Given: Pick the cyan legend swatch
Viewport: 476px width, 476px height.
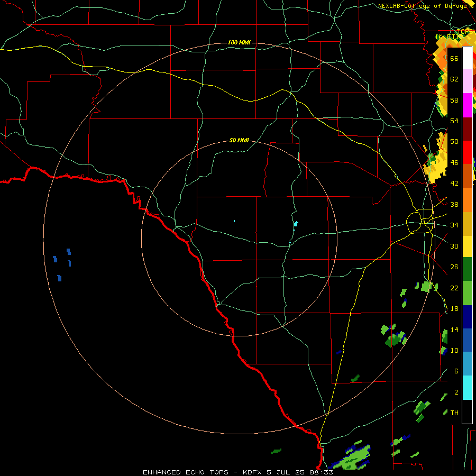Looking at the screenshot, I should 467,388.
